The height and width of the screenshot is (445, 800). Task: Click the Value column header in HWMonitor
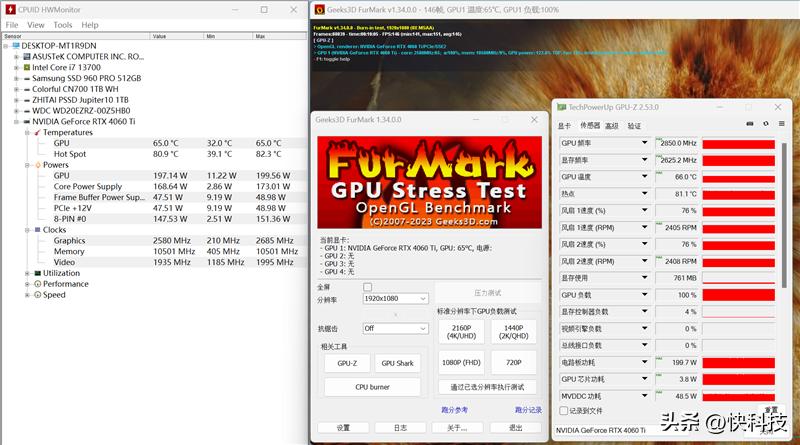[177, 36]
